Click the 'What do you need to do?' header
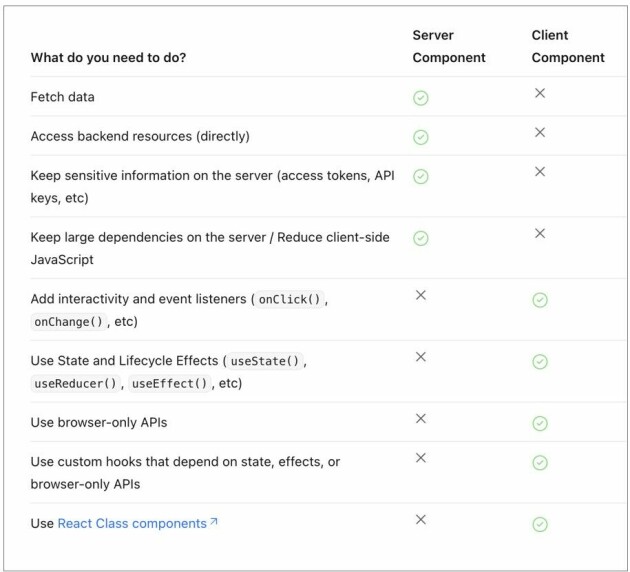Image resolution: width=630 pixels, height=572 pixels. click(108, 57)
